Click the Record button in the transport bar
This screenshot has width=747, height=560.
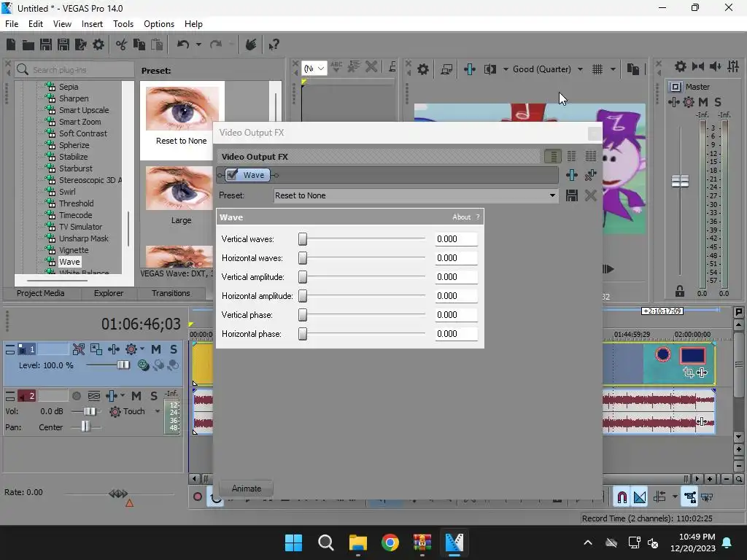point(197,497)
